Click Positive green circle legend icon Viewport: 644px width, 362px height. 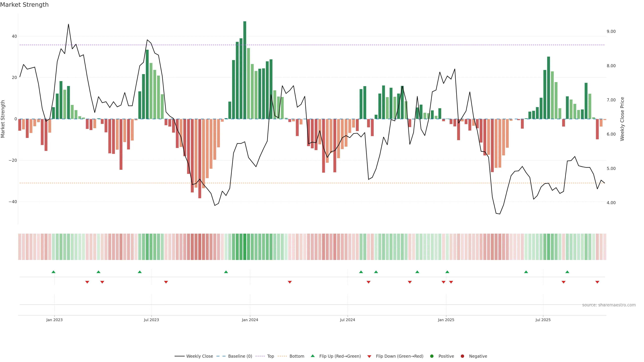click(432, 356)
